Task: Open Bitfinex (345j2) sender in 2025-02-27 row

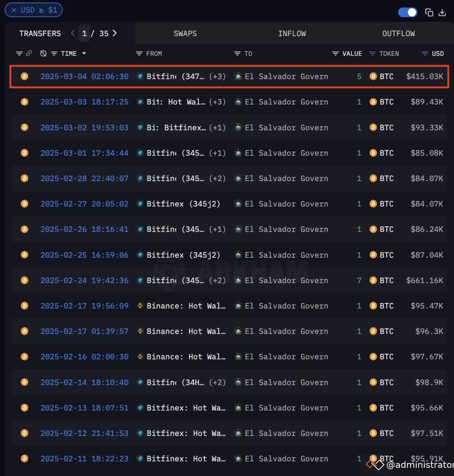Action: [183, 204]
